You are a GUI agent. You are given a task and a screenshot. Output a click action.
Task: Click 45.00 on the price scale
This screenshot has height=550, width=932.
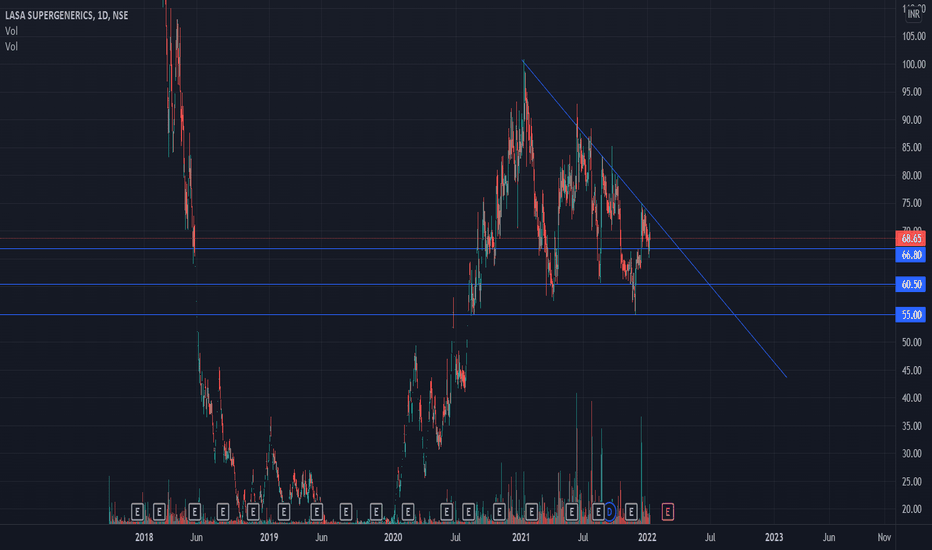(x=912, y=370)
